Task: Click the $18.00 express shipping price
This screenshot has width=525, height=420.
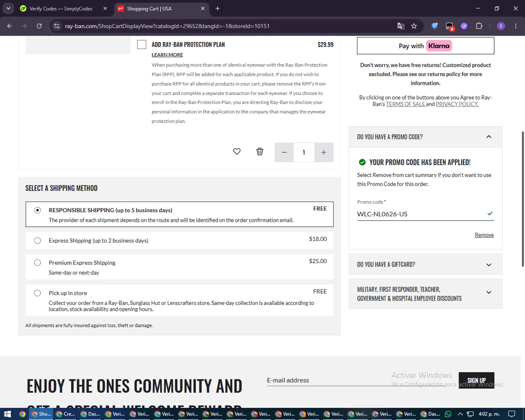Action: click(x=318, y=239)
